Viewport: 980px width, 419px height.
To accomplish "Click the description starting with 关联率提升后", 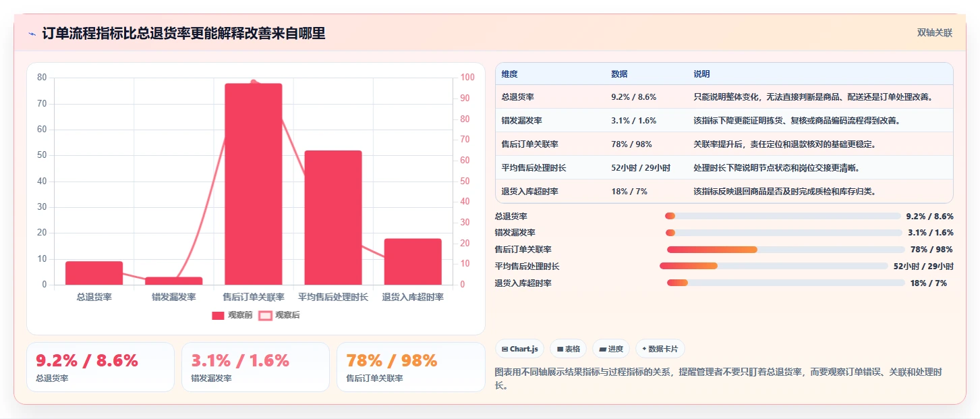I will 784,144.
